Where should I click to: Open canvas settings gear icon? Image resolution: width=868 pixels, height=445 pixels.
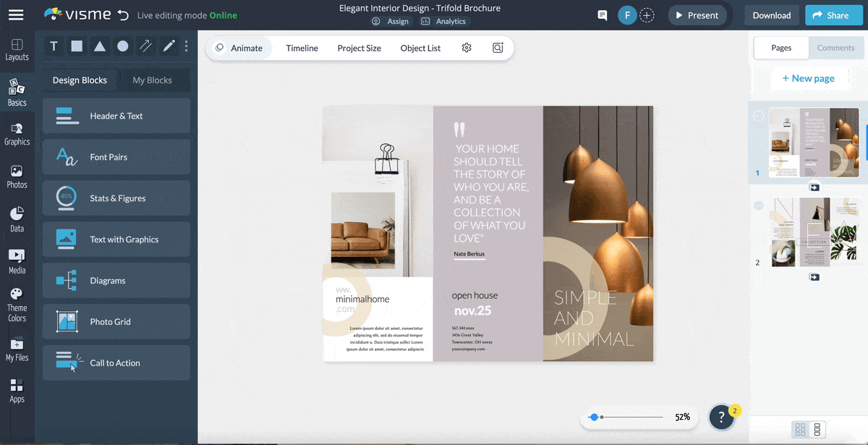[x=467, y=48]
